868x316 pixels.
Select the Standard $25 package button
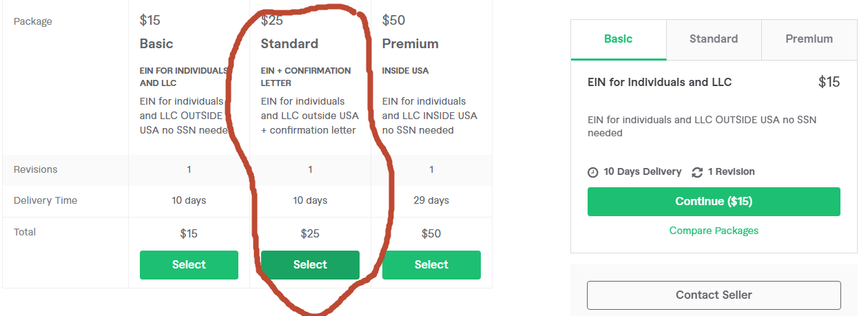point(310,265)
